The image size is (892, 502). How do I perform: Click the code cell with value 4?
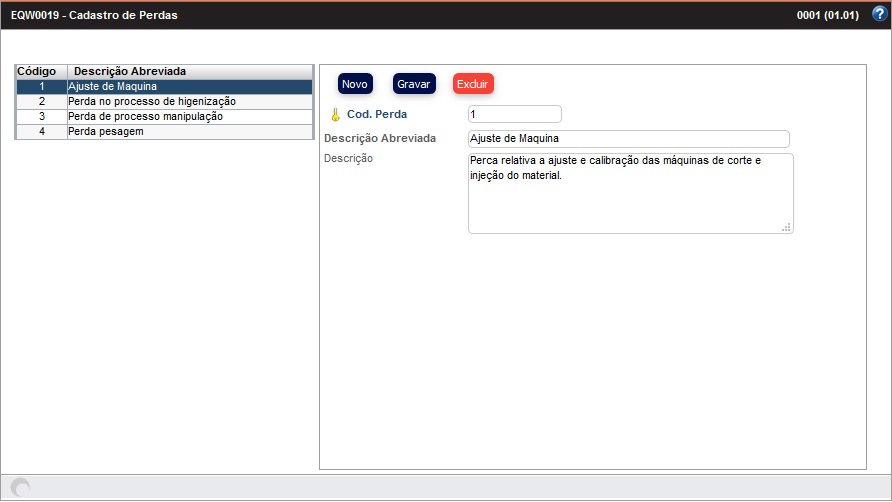coord(42,132)
